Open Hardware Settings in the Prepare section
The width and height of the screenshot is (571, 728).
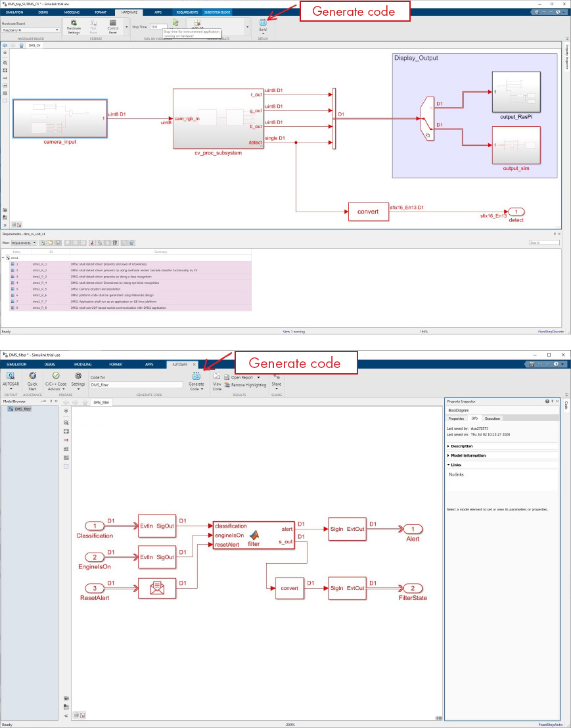pyautogui.click(x=73, y=26)
